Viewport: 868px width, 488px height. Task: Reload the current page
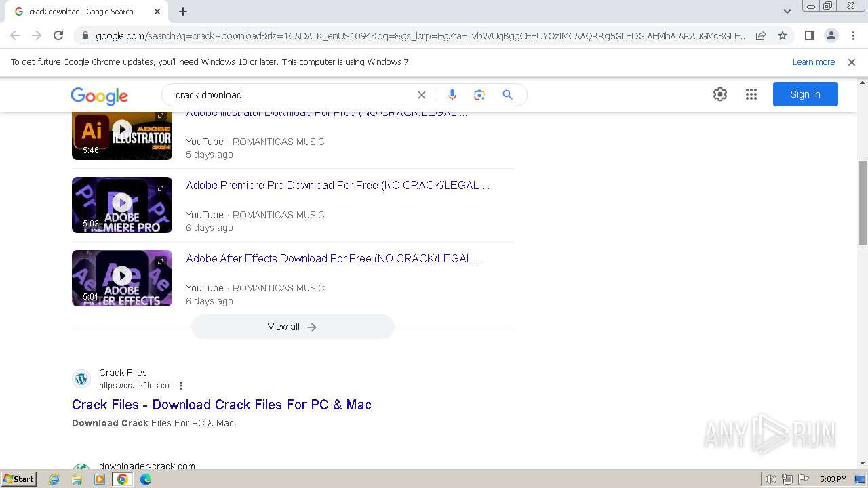click(58, 35)
